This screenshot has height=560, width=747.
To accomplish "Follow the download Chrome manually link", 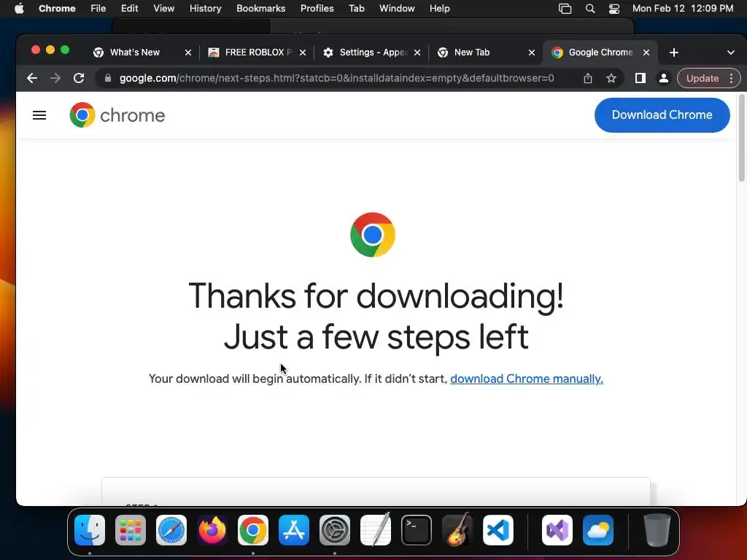I will (x=527, y=378).
